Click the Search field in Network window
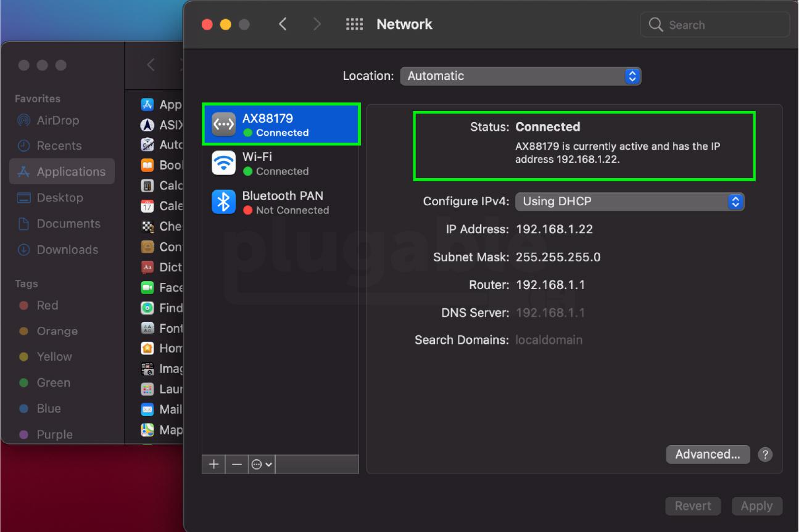 (x=716, y=25)
